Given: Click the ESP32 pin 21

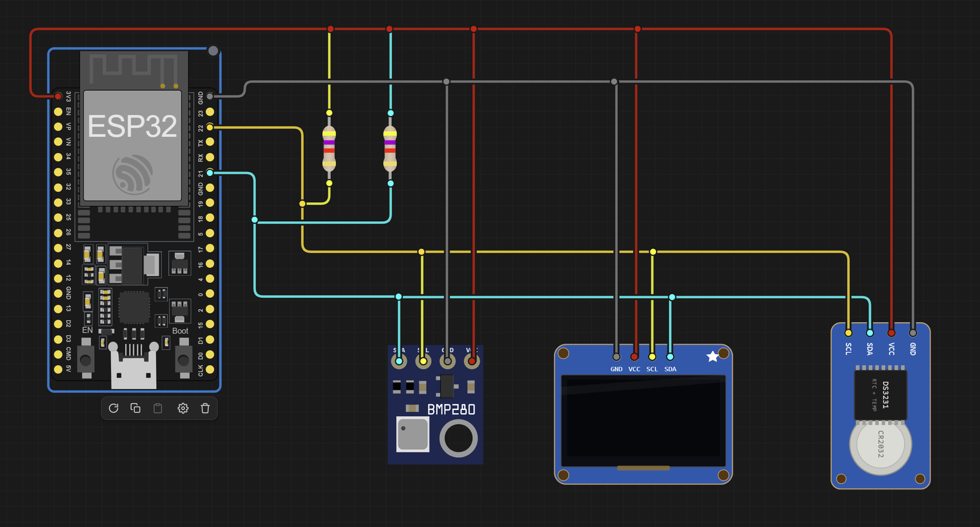Looking at the screenshot, I should click(x=210, y=173).
